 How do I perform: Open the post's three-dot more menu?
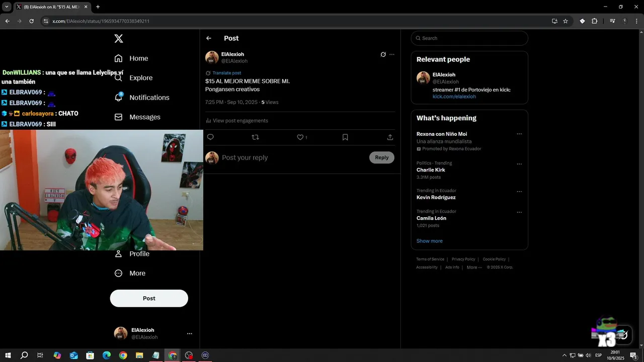pyautogui.click(x=392, y=54)
